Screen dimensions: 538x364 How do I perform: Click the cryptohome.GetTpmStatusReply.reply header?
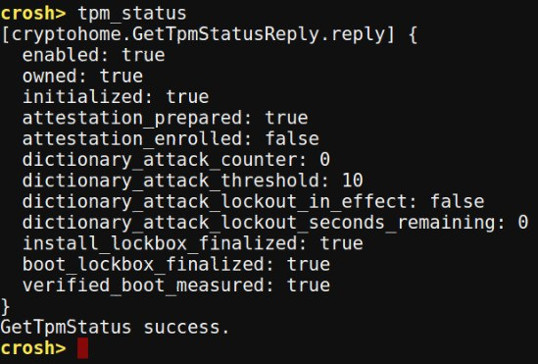point(198,35)
